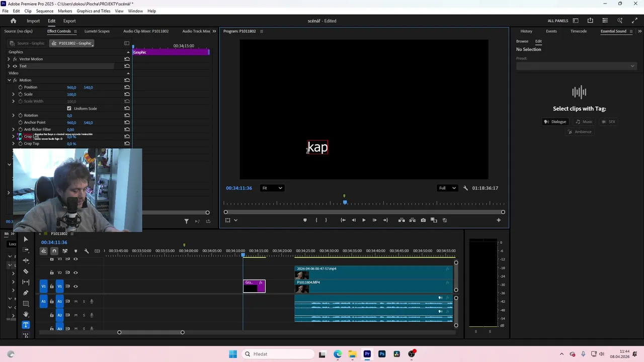Click ALL PANELS workspace label
644x362 pixels.
558,21
